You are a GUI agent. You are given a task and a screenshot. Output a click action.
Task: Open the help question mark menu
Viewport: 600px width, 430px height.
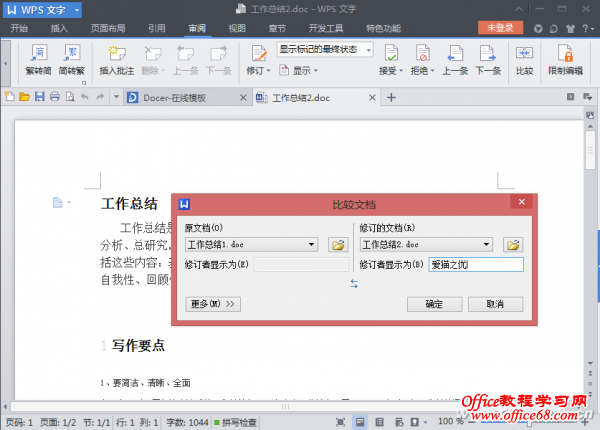point(588,28)
